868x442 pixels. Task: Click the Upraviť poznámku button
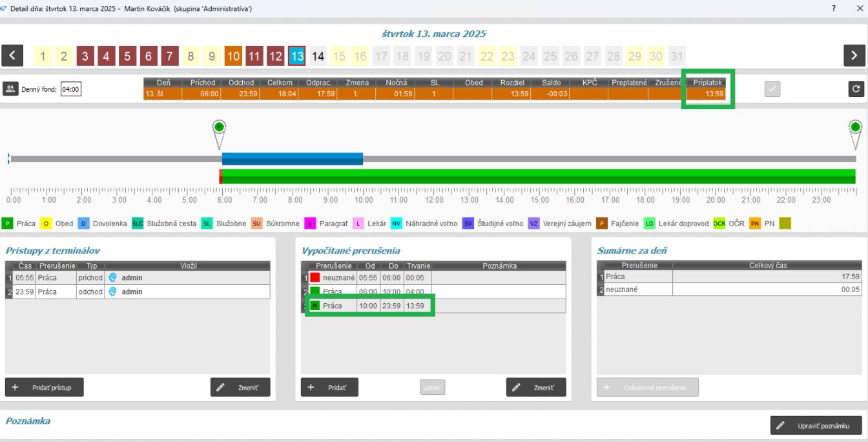pyautogui.click(x=816, y=425)
